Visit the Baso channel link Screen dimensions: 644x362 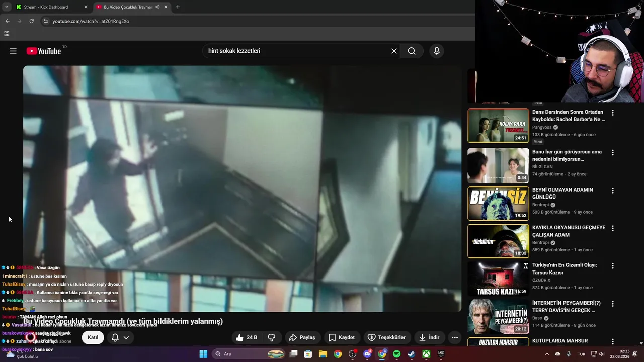pos(537,318)
